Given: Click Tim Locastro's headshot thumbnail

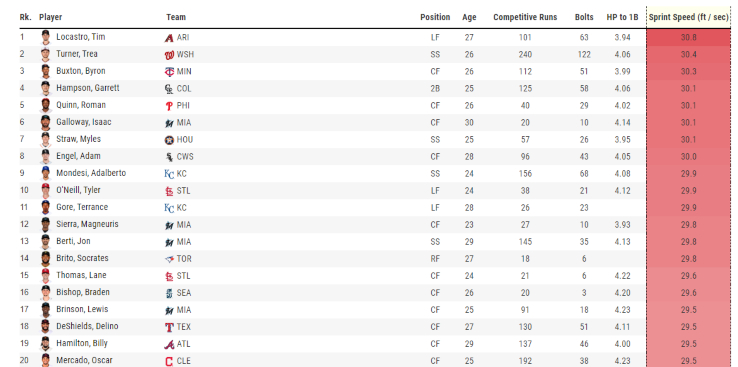Looking at the screenshot, I should coord(45,37).
